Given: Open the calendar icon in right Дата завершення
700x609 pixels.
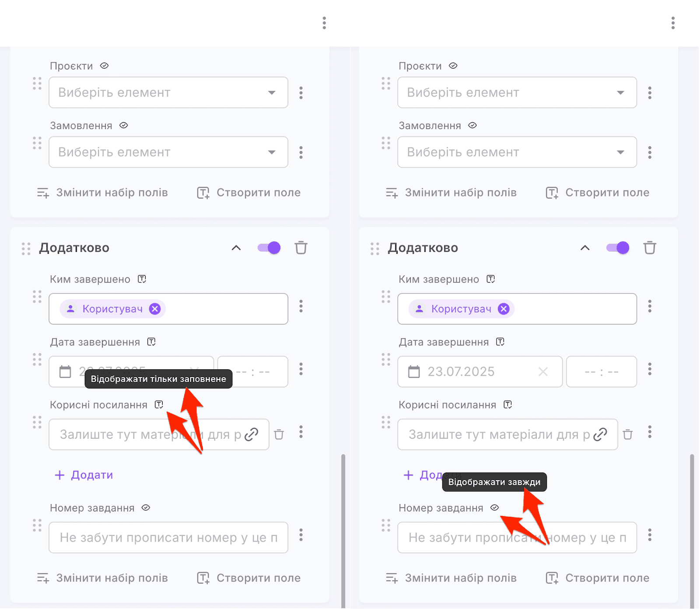Looking at the screenshot, I should point(413,372).
